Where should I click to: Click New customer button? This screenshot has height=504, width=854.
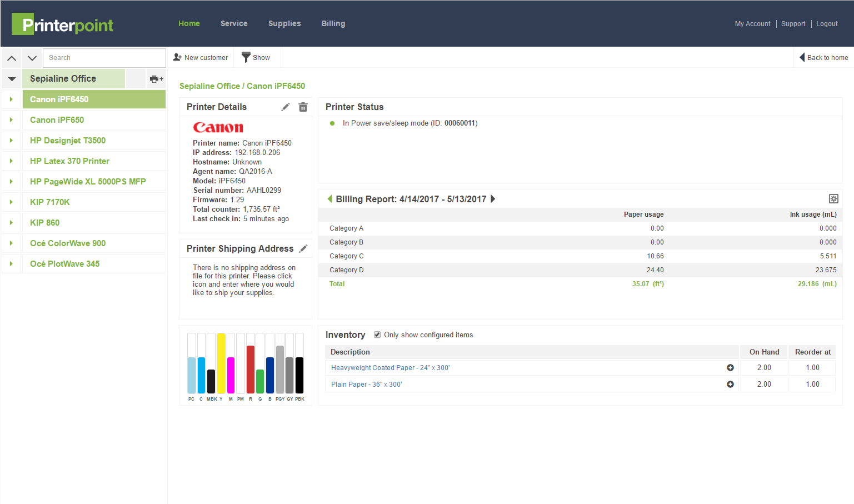201,58
